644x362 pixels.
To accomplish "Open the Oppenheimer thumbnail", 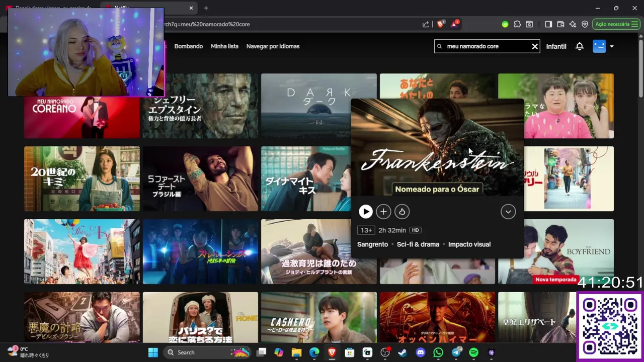I will click(x=437, y=317).
